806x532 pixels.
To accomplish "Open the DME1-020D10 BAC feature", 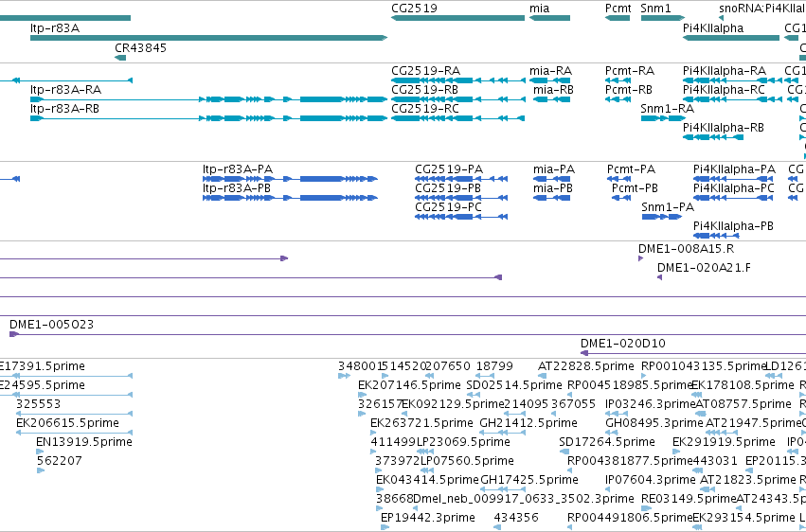I will coord(693,353).
